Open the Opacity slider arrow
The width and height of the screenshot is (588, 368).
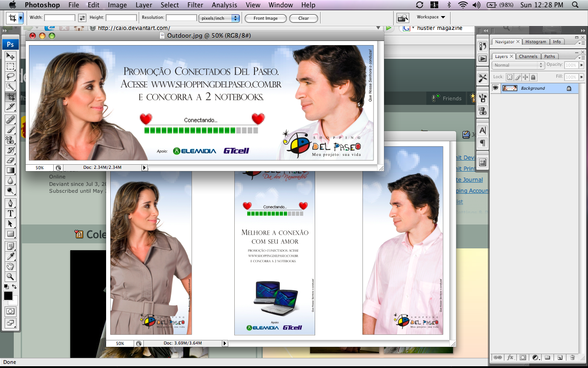coord(582,65)
